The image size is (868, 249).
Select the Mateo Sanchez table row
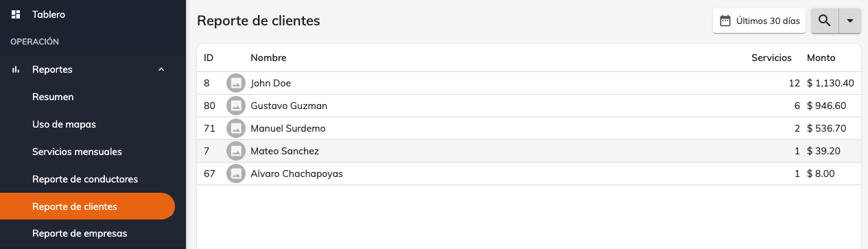pos(529,151)
